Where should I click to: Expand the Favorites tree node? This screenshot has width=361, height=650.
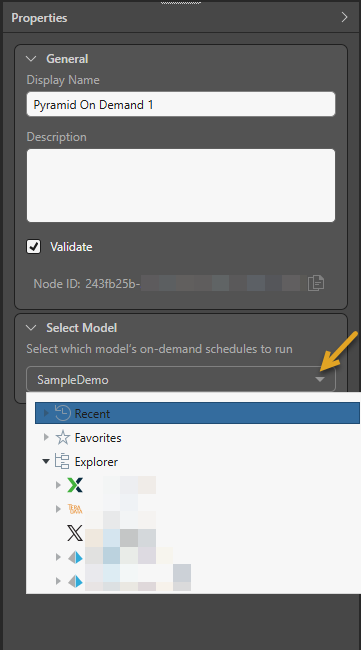46,437
